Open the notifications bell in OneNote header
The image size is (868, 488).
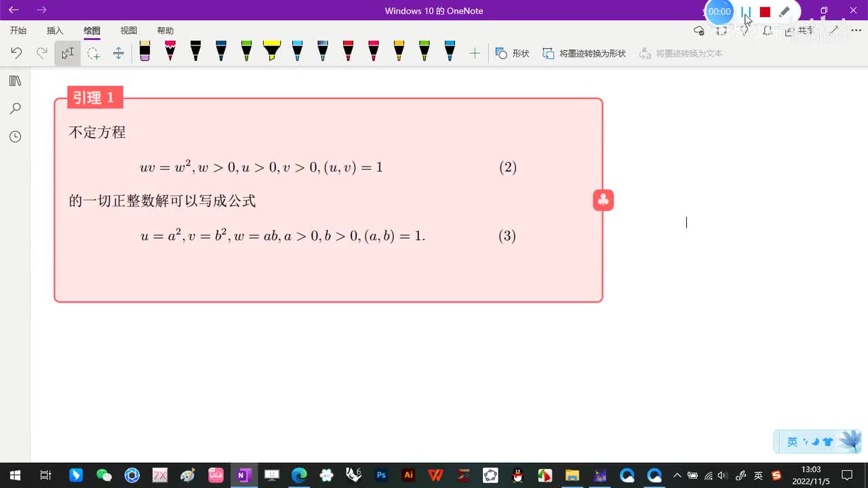767,30
